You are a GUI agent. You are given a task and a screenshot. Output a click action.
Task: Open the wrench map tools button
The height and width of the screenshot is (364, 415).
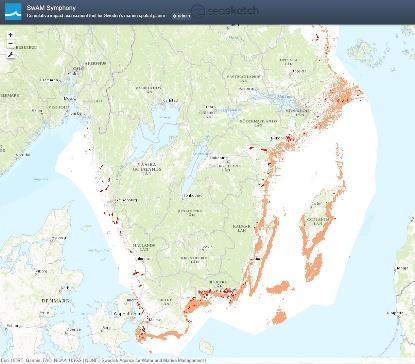point(11,55)
